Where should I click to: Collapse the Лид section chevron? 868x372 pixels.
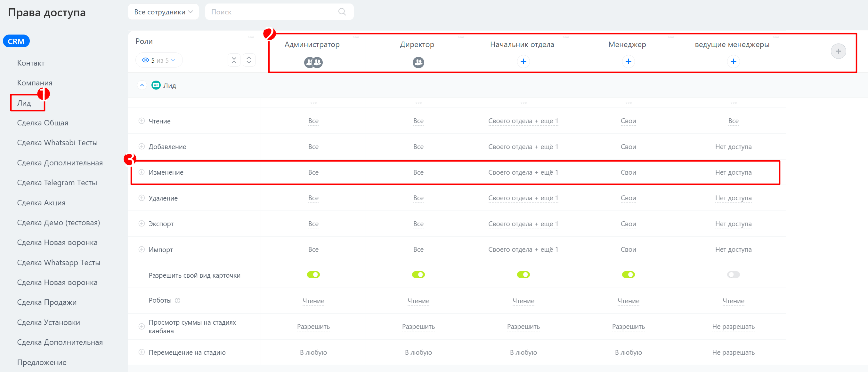[142, 85]
